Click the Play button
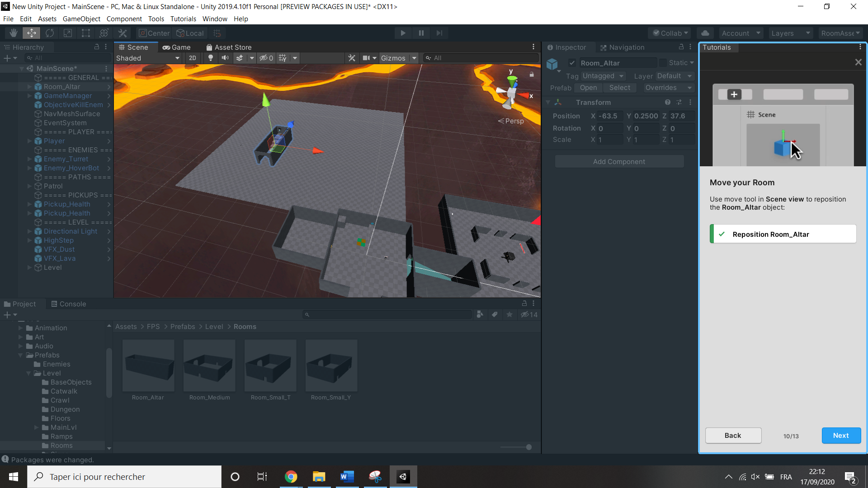The height and width of the screenshot is (488, 868). coord(403,33)
